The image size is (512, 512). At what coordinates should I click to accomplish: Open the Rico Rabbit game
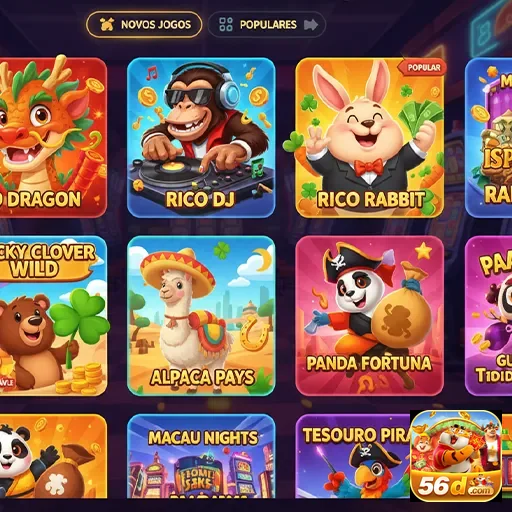(x=370, y=137)
